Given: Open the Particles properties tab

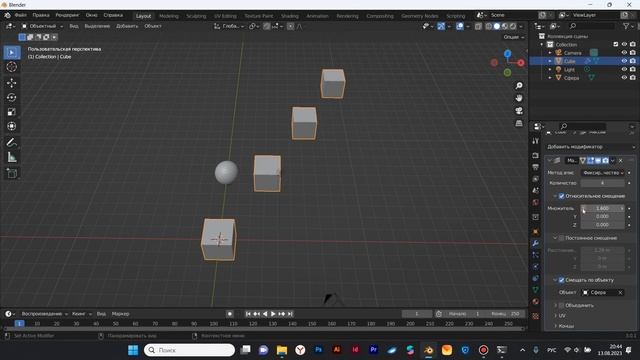Looking at the screenshot, I should click(x=536, y=255).
